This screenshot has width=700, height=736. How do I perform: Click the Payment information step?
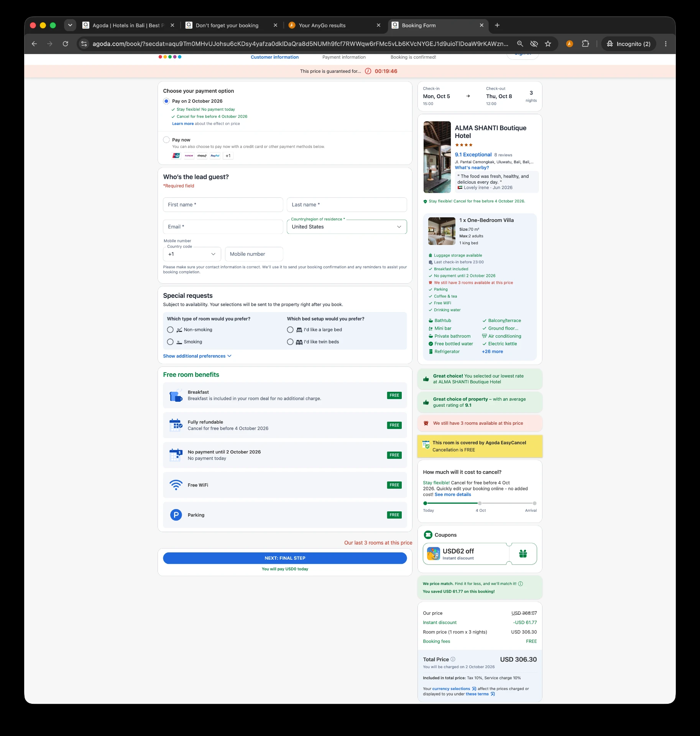pos(344,57)
